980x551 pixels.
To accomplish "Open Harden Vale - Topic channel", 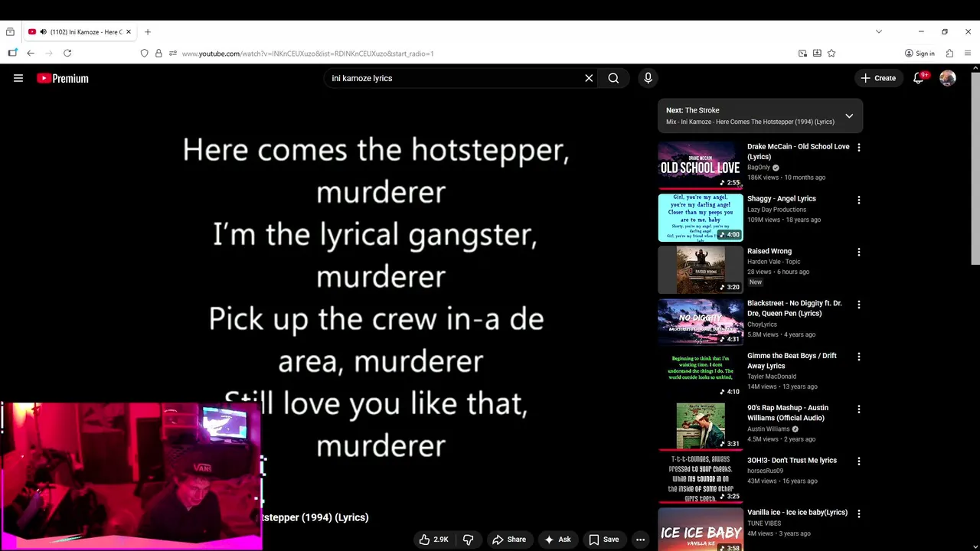I will click(x=773, y=262).
